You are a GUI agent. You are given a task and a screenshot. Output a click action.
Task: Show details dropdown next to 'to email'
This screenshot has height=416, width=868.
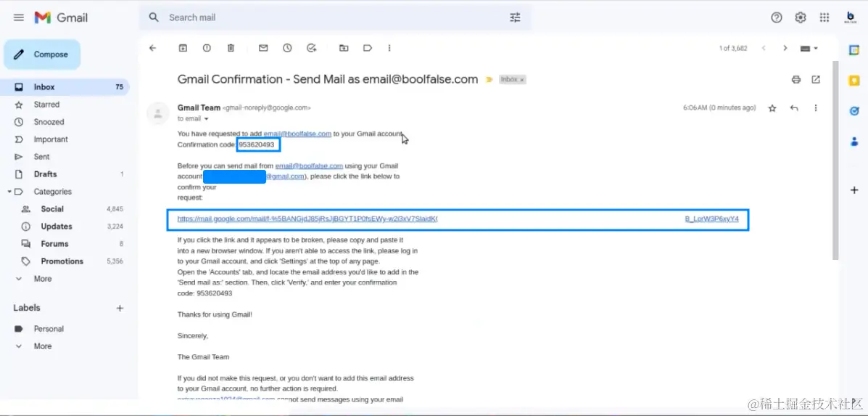(207, 119)
